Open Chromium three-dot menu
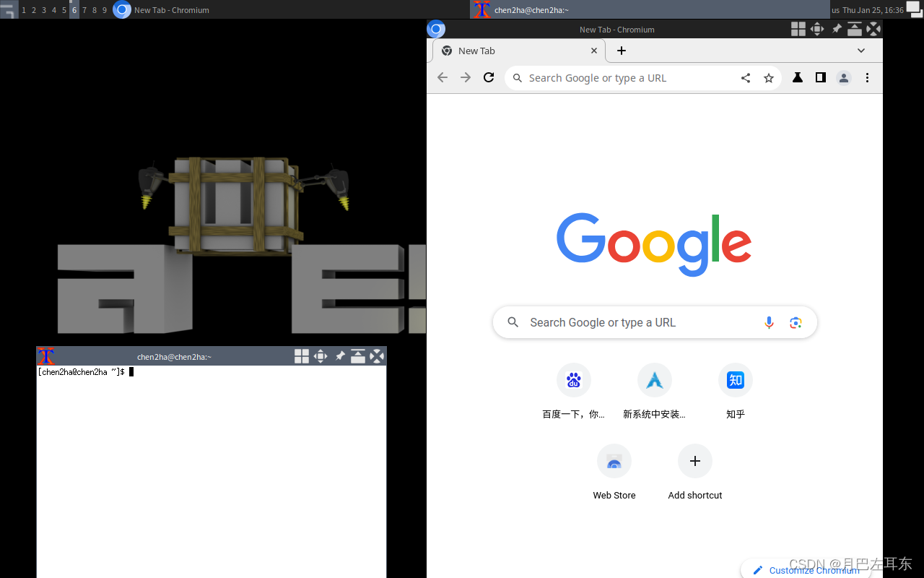Viewport: 924px width, 578px height. [x=867, y=78]
